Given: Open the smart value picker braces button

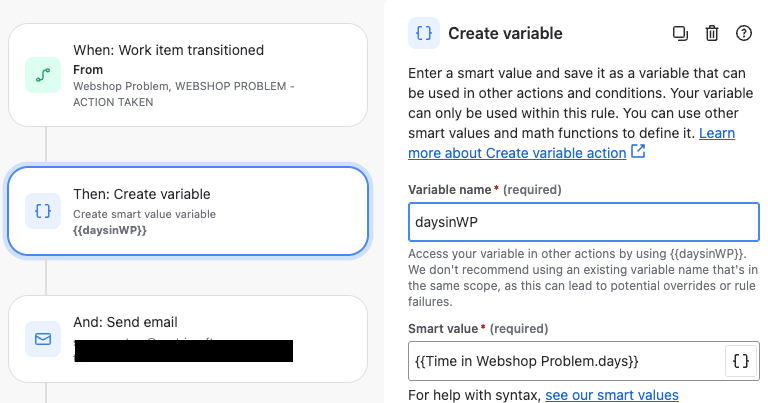Looking at the screenshot, I should pos(741,361).
